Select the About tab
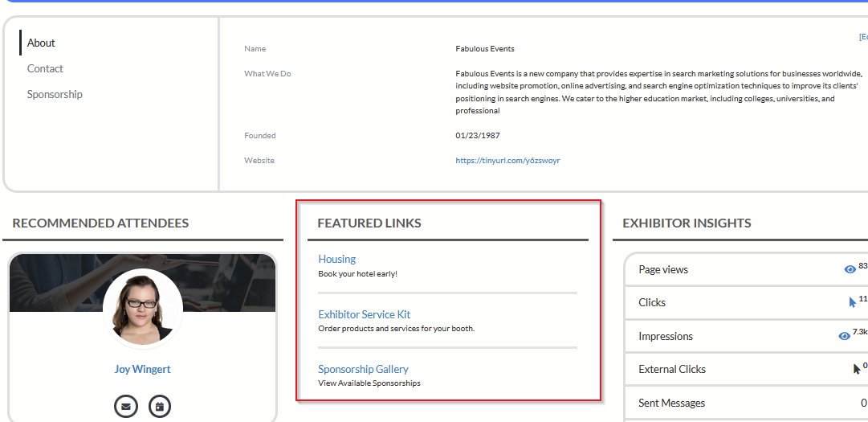Screen dimensions: 868x422 (x=41, y=43)
